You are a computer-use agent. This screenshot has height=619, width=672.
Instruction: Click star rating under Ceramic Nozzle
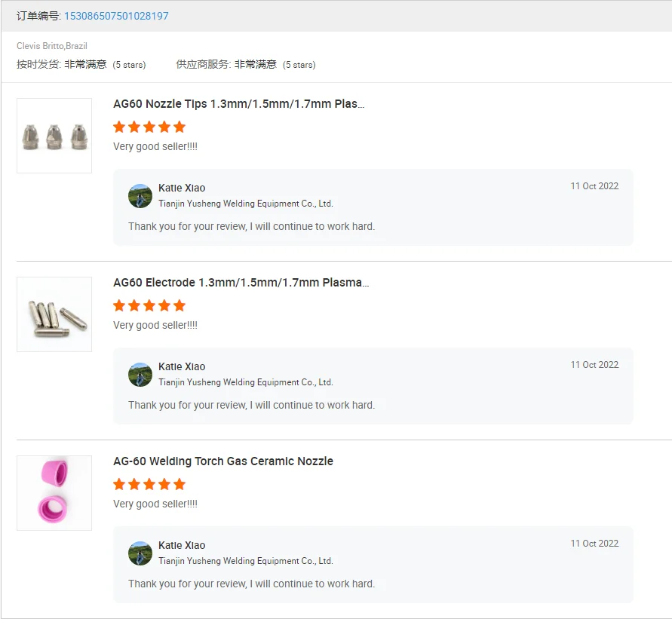pos(149,484)
